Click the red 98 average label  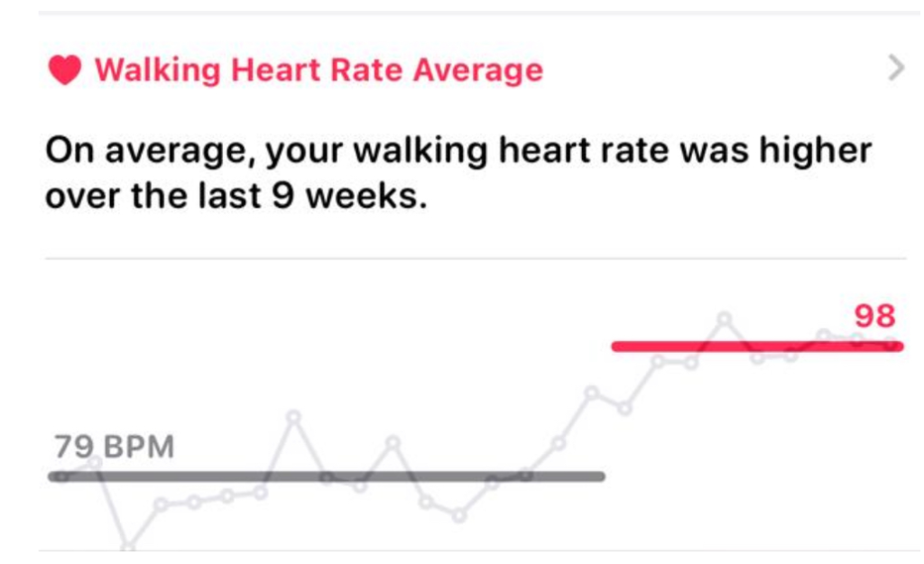tap(875, 316)
